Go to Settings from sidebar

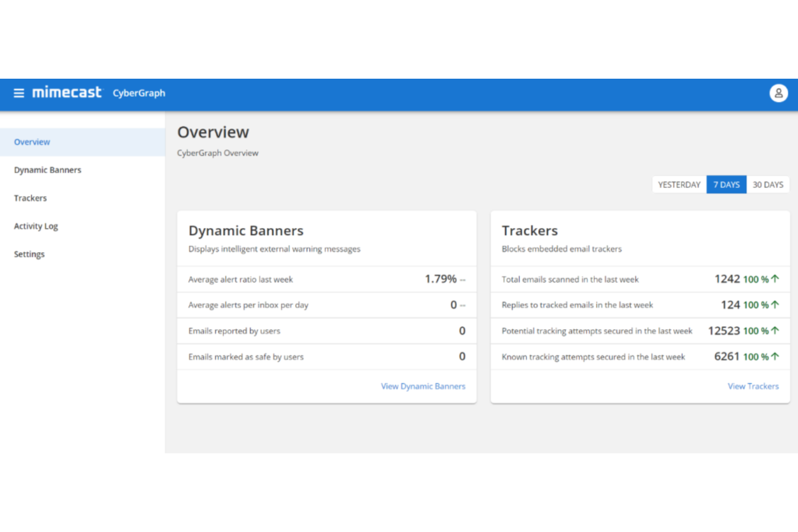click(x=29, y=254)
